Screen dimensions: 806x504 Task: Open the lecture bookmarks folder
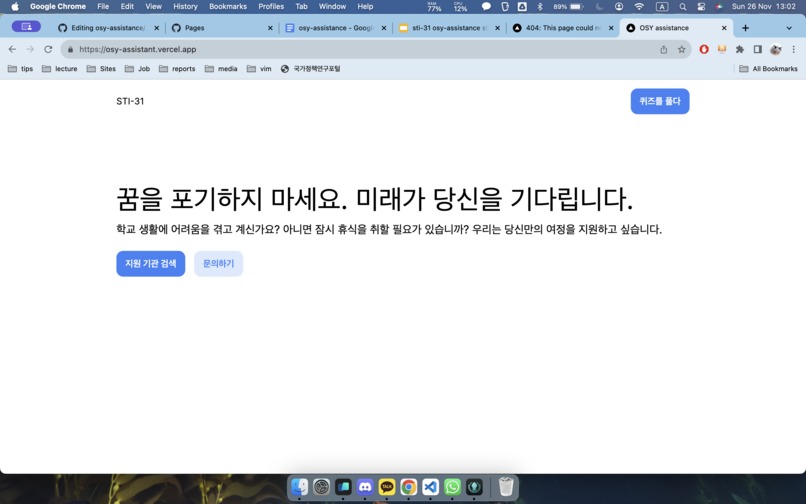click(60, 68)
